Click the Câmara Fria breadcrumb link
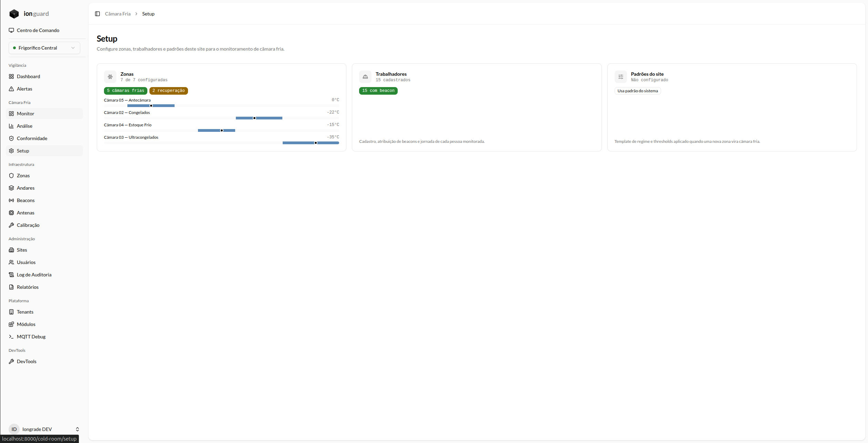The height and width of the screenshot is (443, 868). (x=118, y=14)
